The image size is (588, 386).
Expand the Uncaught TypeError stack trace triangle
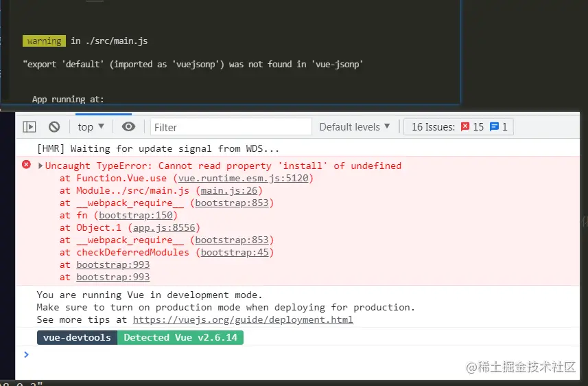click(40, 166)
